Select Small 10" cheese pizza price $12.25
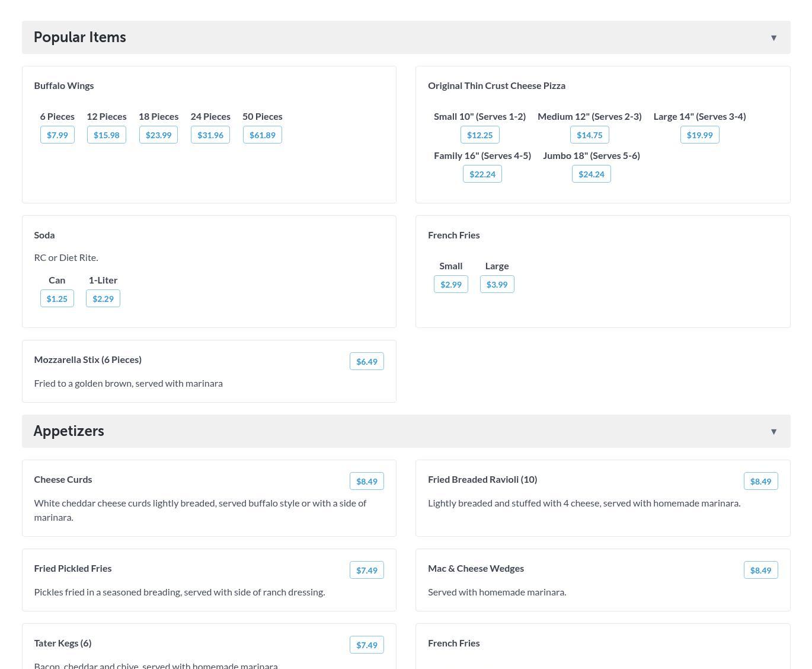 [479, 135]
